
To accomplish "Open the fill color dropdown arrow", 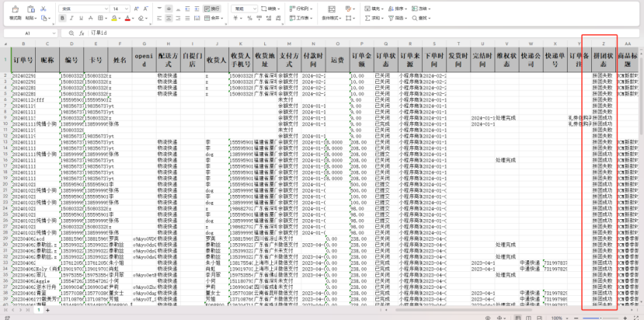I will (x=119, y=19).
